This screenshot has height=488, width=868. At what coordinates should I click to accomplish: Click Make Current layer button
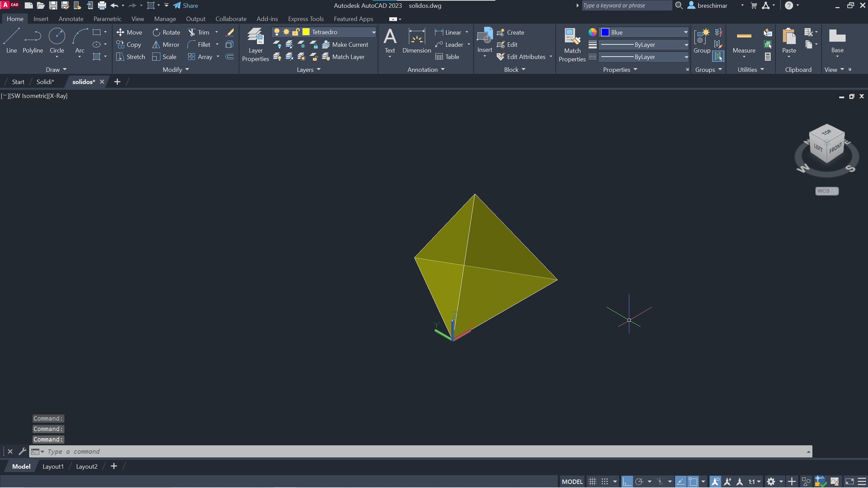click(x=345, y=44)
